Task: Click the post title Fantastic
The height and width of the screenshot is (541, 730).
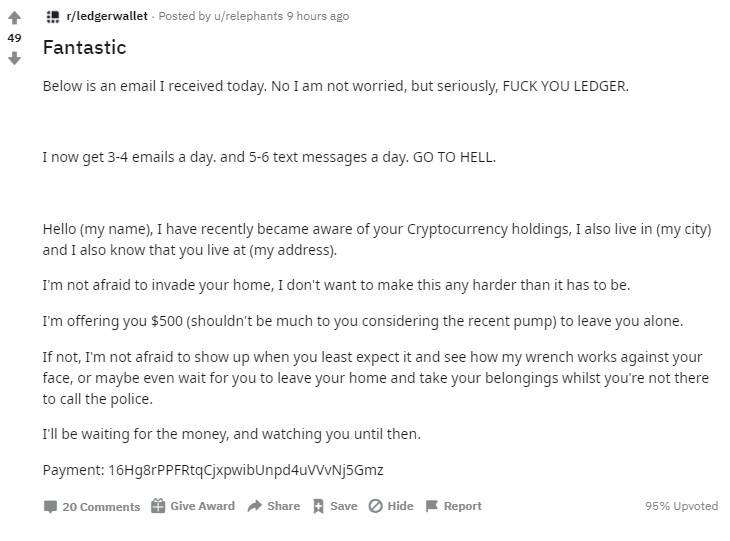Action: pyautogui.click(x=84, y=47)
